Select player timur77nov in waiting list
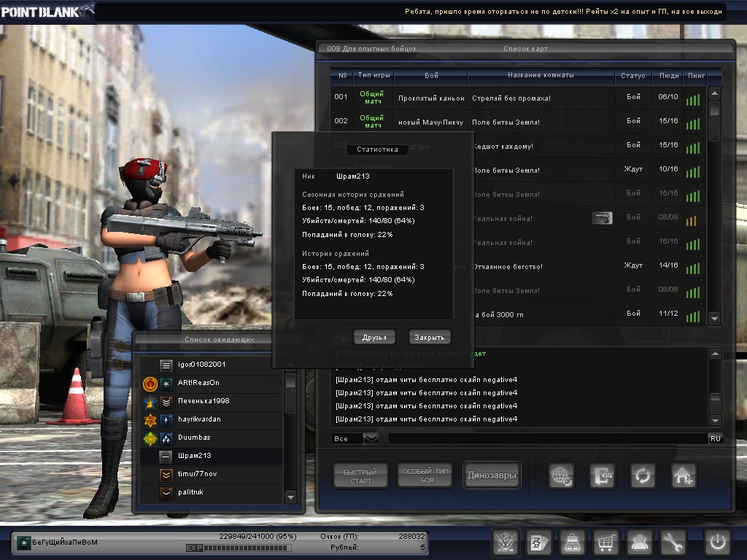The width and height of the screenshot is (747, 560). tap(211, 474)
